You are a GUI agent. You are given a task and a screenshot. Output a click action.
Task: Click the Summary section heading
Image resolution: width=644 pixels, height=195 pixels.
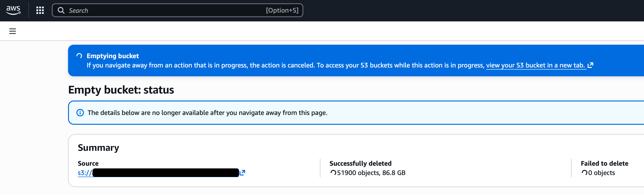98,148
